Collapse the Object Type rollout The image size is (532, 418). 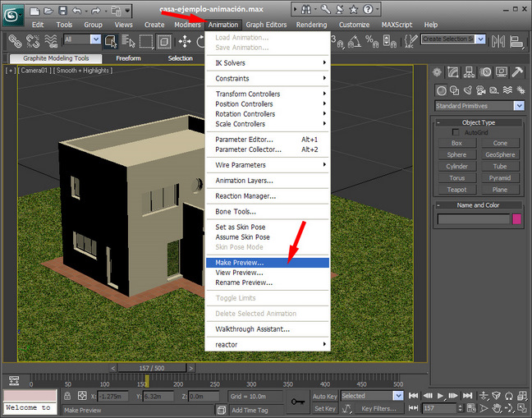click(478, 122)
